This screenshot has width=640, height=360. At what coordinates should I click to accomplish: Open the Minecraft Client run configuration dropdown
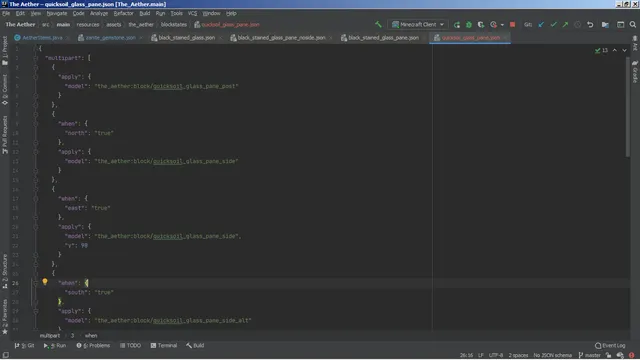tap(418, 24)
